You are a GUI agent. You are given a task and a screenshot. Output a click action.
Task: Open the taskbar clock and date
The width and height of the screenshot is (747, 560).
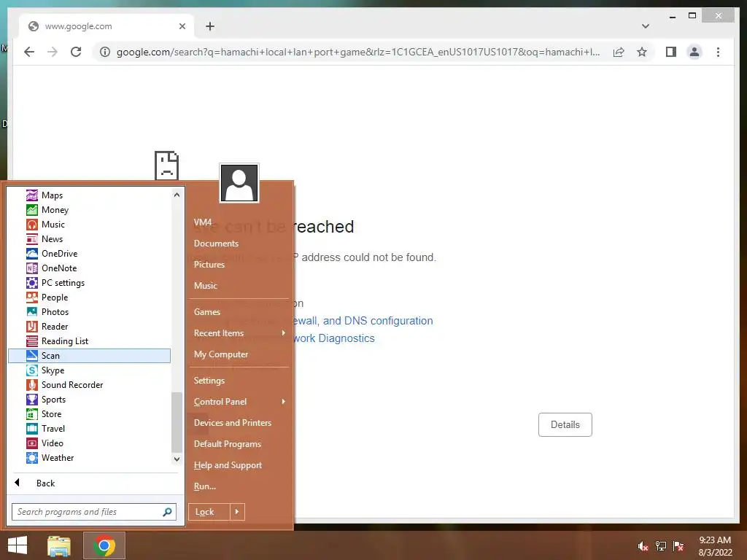coord(715,546)
